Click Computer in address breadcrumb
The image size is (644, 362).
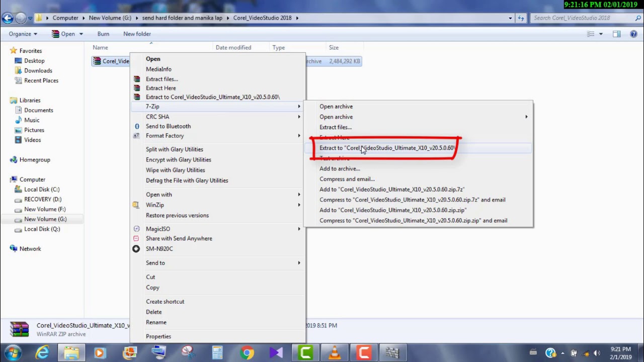[65, 18]
